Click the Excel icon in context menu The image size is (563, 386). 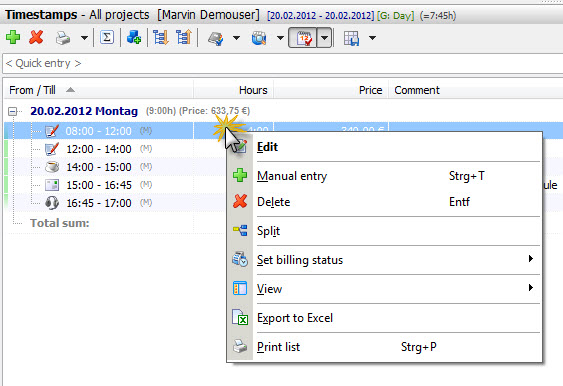pyautogui.click(x=240, y=317)
